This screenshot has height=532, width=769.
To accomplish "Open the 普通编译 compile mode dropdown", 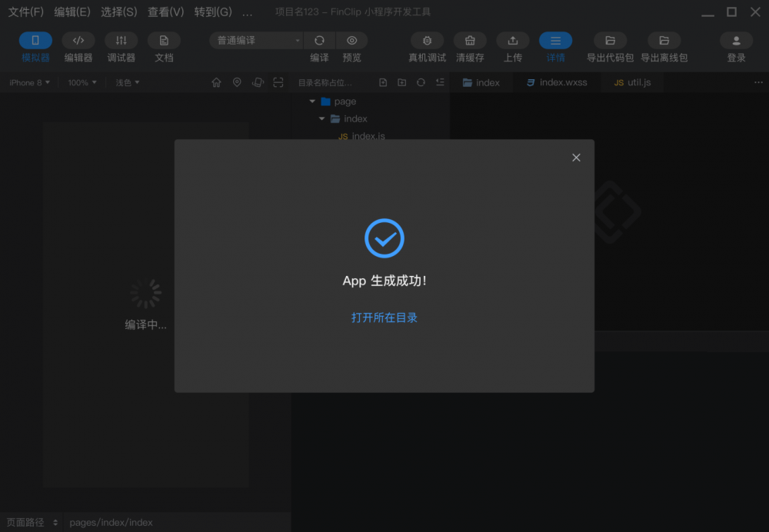I will [256, 41].
